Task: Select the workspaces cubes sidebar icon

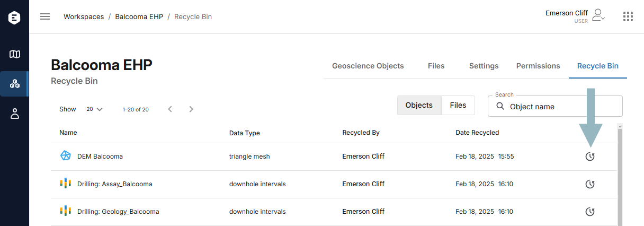Action: pyautogui.click(x=15, y=84)
